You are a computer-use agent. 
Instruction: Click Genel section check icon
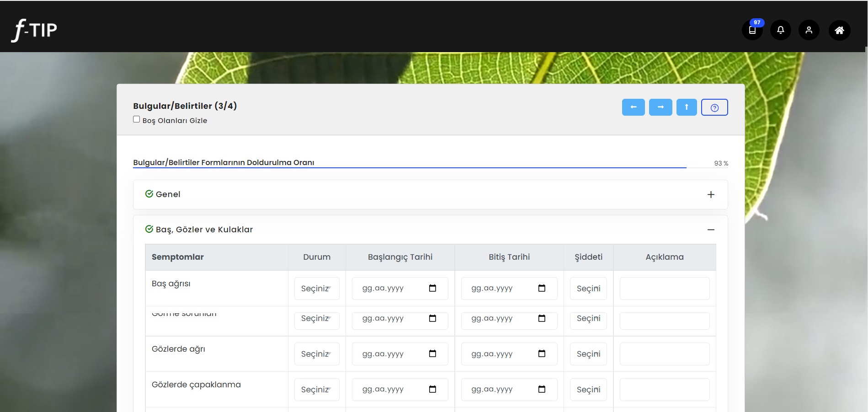point(149,194)
